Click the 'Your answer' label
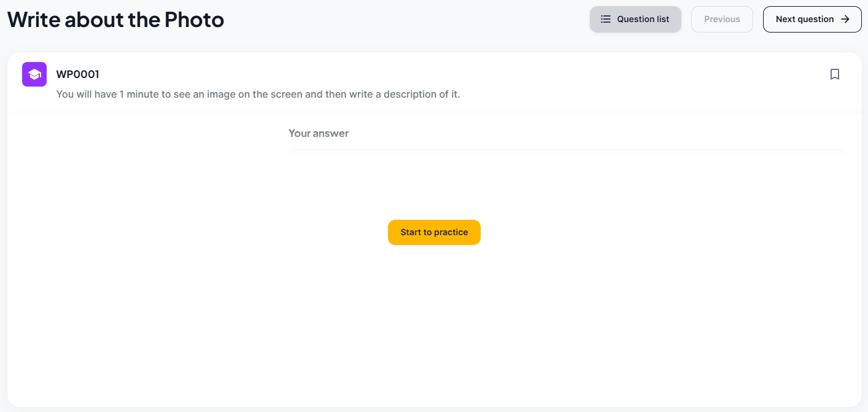 (319, 133)
